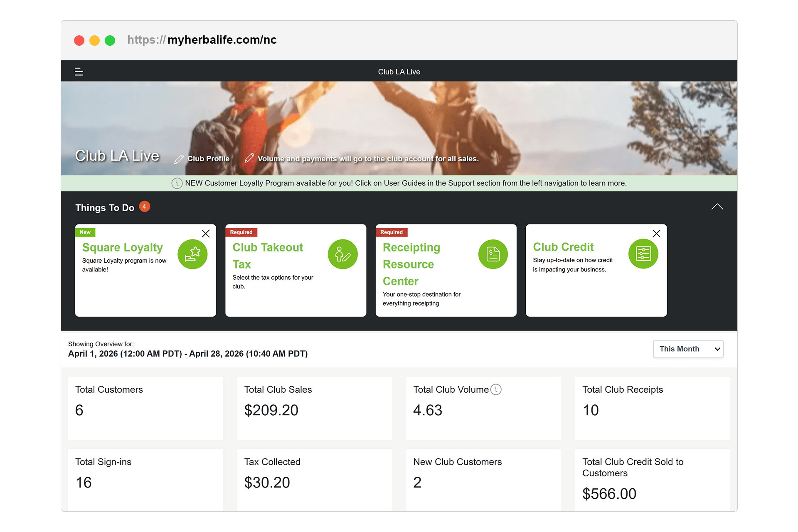Viewport: 798px width, 532px height.
Task: Open Receipting Resource Center title link
Action: pos(411,264)
